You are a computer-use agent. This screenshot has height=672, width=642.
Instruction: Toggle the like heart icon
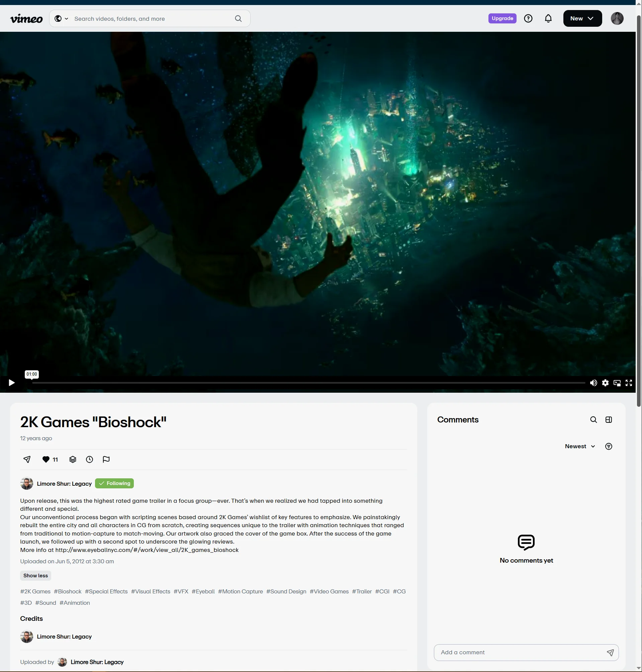pos(46,459)
